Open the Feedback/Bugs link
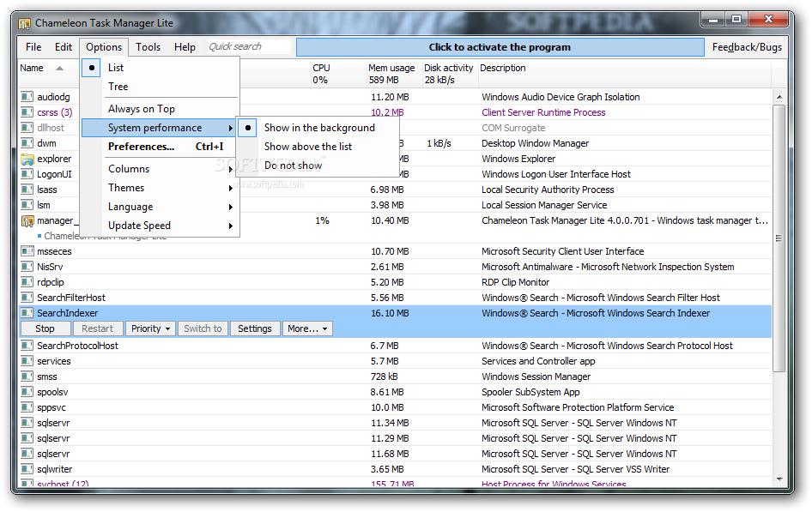Screen dimensions: 812x512 pos(747,47)
